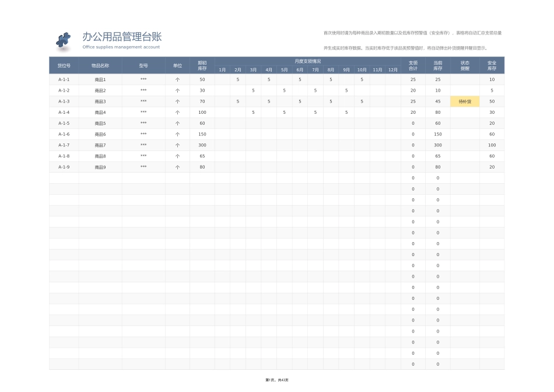Select the 安全库存 column header
Screen dimensions: 554x392
[492, 66]
